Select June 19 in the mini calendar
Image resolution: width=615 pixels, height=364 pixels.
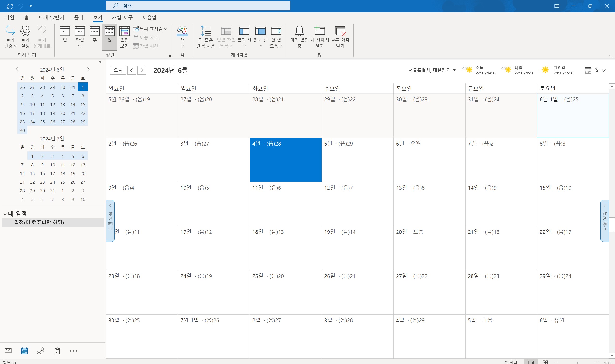tap(53, 113)
